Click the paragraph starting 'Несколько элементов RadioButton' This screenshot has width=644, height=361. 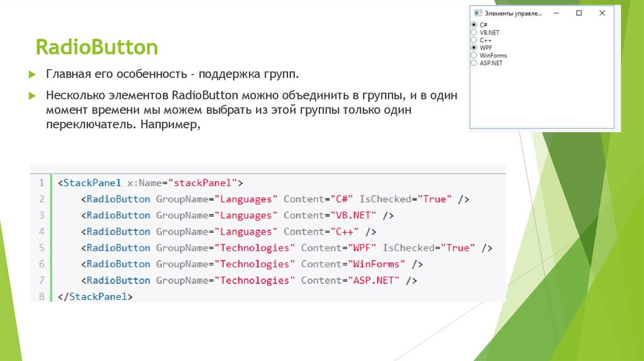(252, 109)
